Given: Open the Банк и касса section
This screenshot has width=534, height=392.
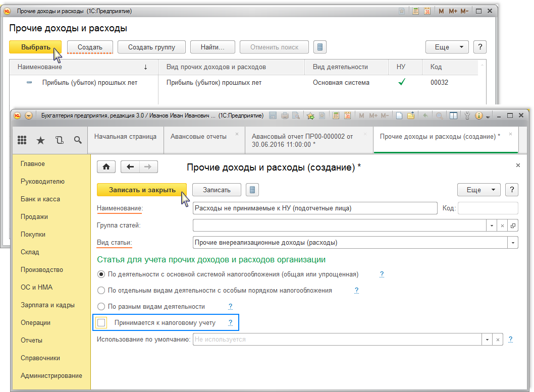Looking at the screenshot, I should [x=40, y=199].
